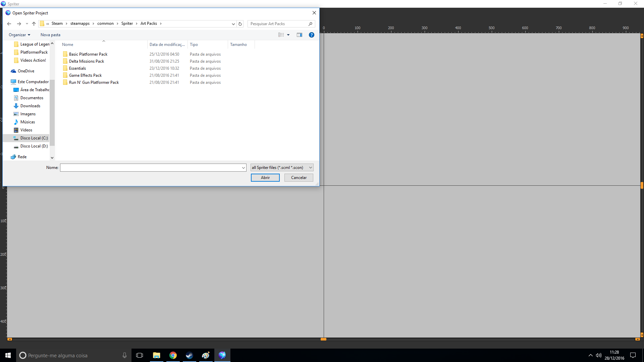
Task: Open the Basic Platformer Pack folder
Action: [x=88, y=54]
